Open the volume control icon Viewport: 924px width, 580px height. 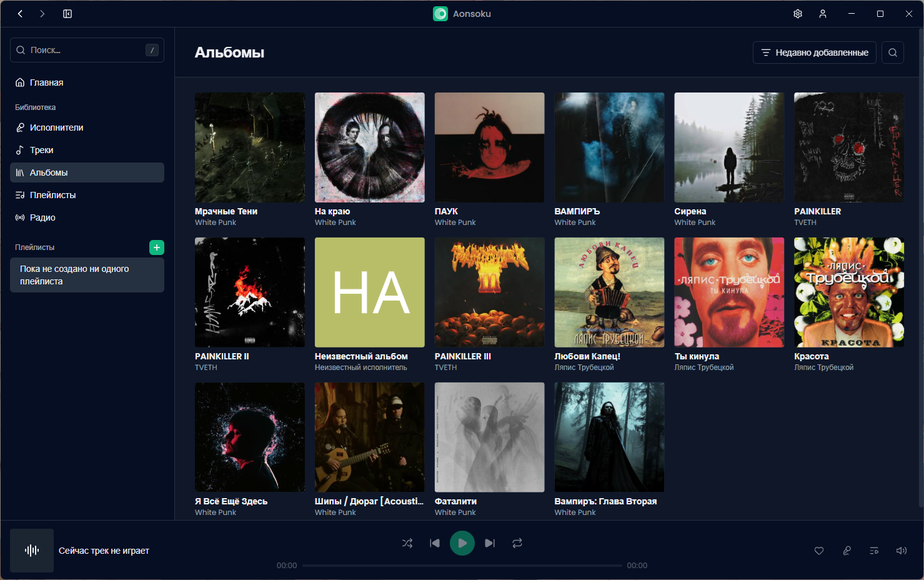(902, 551)
